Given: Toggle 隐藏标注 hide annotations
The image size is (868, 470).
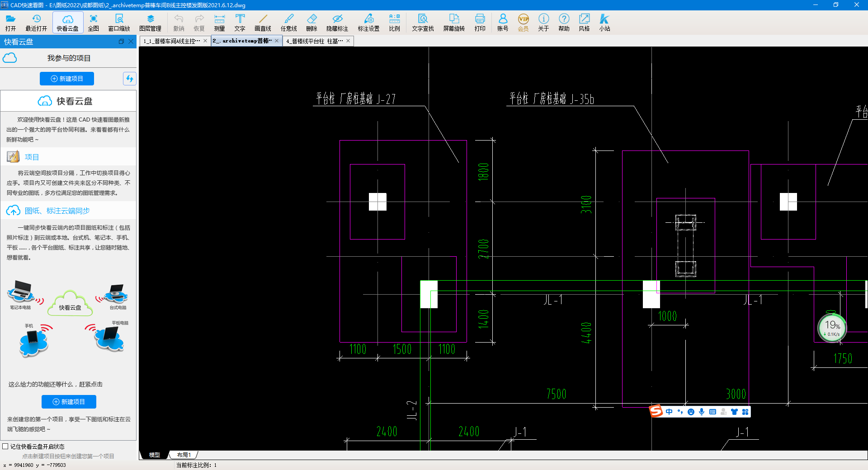Looking at the screenshot, I should coord(337,23).
